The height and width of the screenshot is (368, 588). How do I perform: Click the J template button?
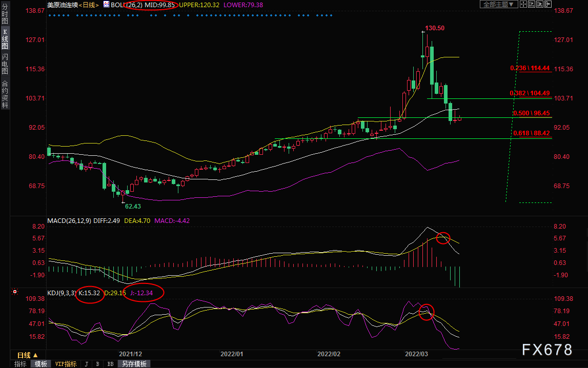(87, 364)
